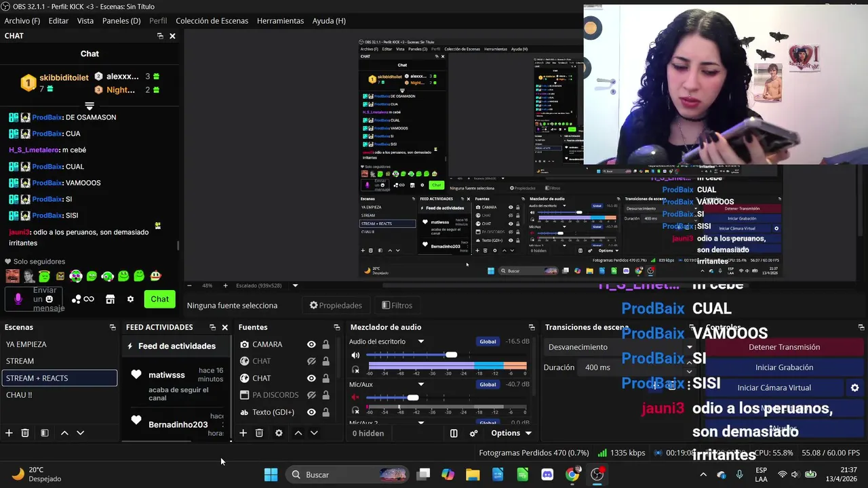
Task: Open Discord from the taskbar
Action: (547, 474)
